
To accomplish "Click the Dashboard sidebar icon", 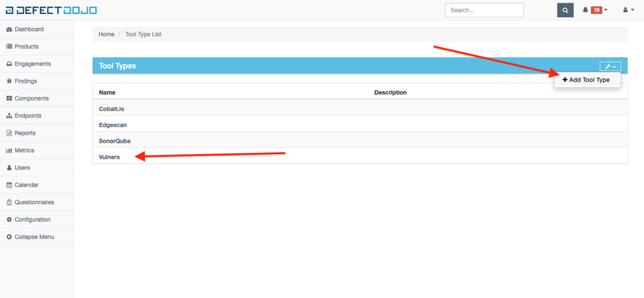I will (9, 30).
